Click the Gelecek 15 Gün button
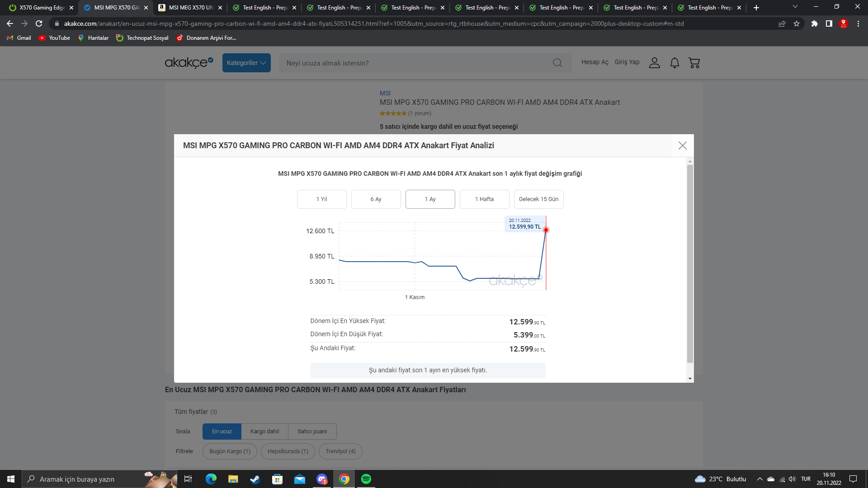Screen dimensions: 868x488 click(538, 199)
